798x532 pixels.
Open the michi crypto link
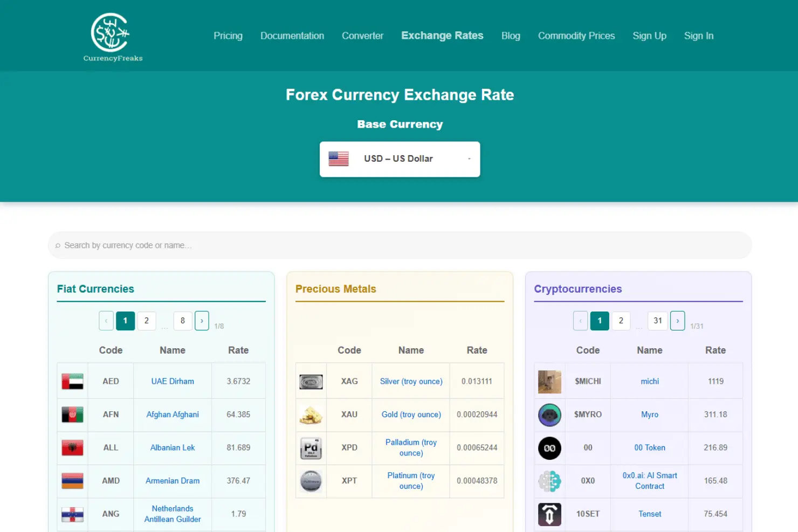[650, 382]
